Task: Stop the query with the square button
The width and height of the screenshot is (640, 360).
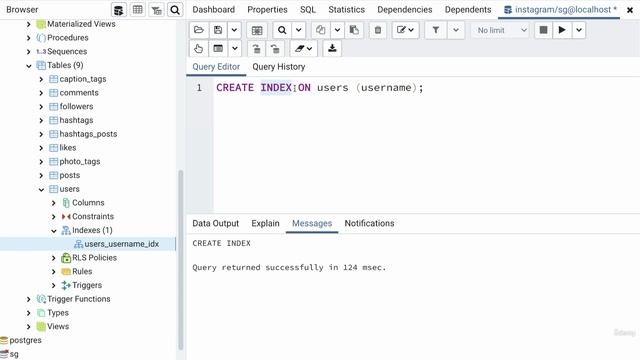Action: point(543,30)
